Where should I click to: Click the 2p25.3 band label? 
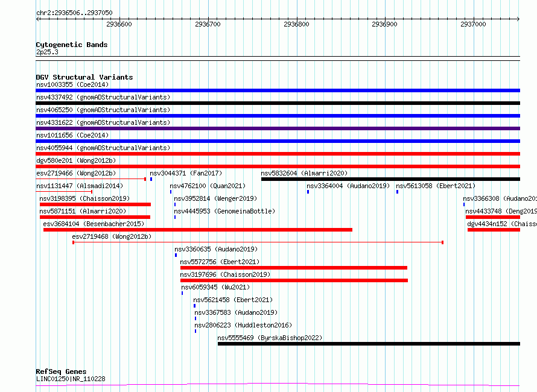47,52
